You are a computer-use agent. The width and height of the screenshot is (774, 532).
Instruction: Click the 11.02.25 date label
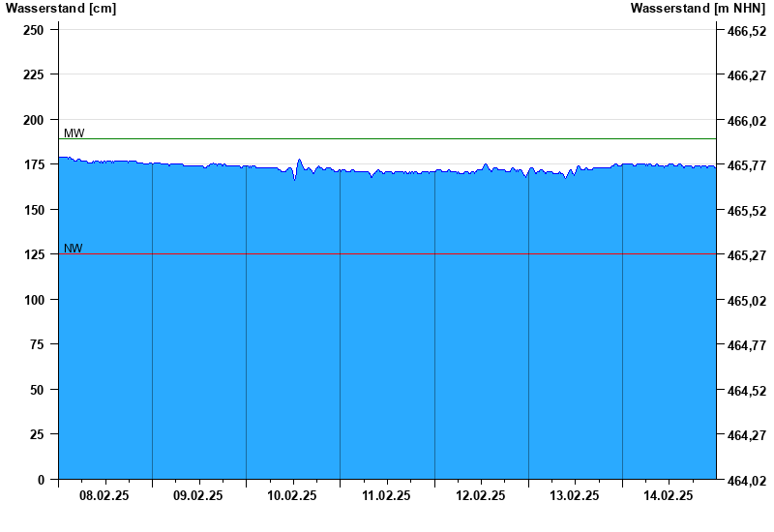click(386, 495)
